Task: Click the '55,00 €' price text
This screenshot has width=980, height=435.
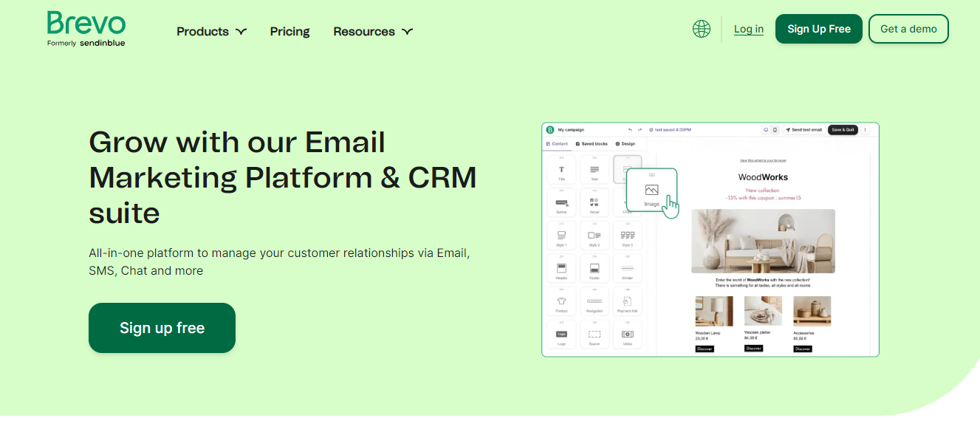Action: coord(801,338)
